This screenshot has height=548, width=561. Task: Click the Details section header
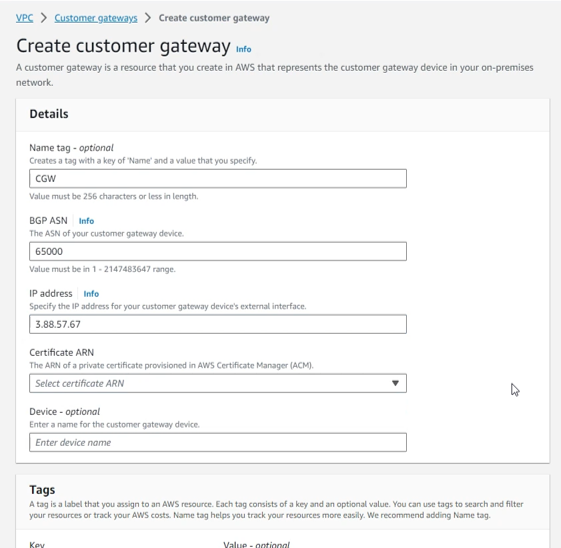49,114
